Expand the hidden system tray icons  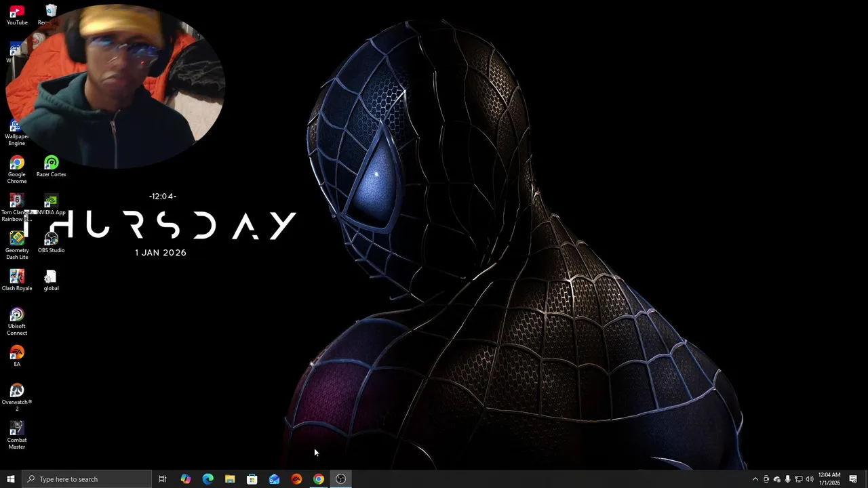pyautogui.click(x=755, y=479)
